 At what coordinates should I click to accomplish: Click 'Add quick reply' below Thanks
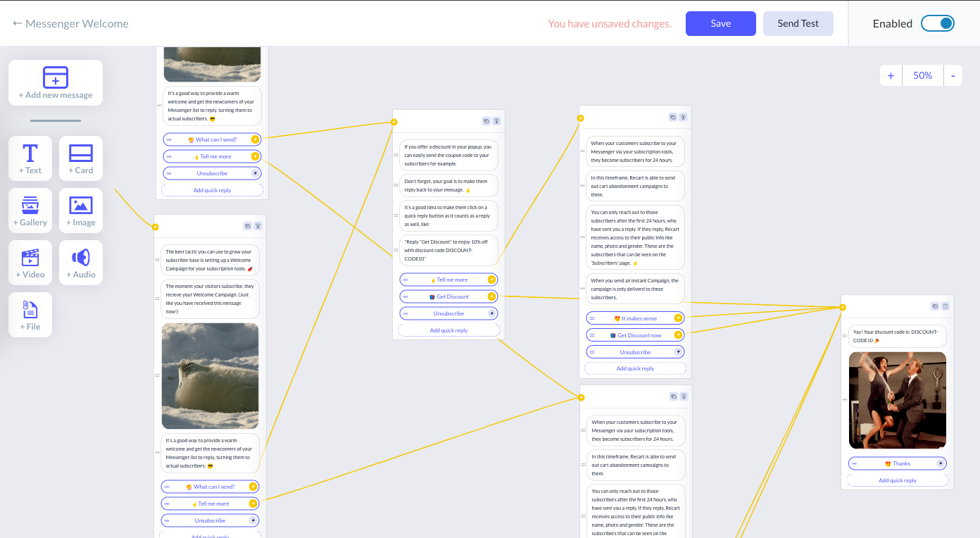(897, 480)
